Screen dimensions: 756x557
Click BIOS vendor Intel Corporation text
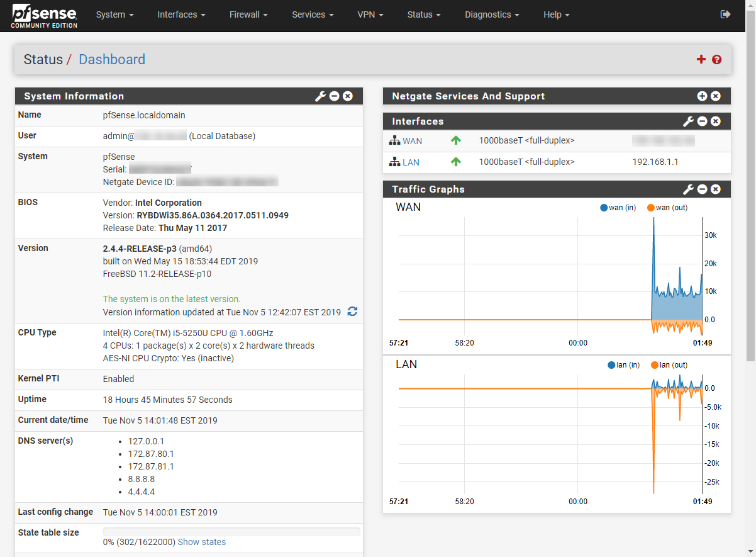pyautogui.click(x=169, y=203)
